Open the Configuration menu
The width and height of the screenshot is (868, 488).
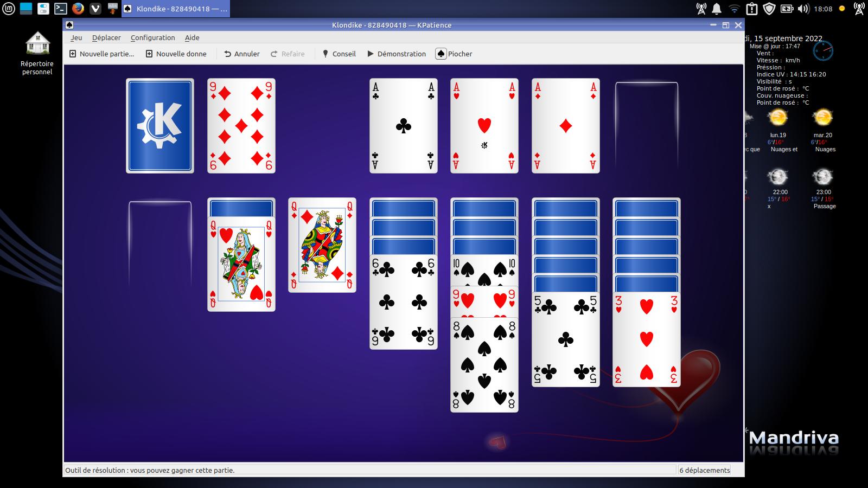(152, 37)
